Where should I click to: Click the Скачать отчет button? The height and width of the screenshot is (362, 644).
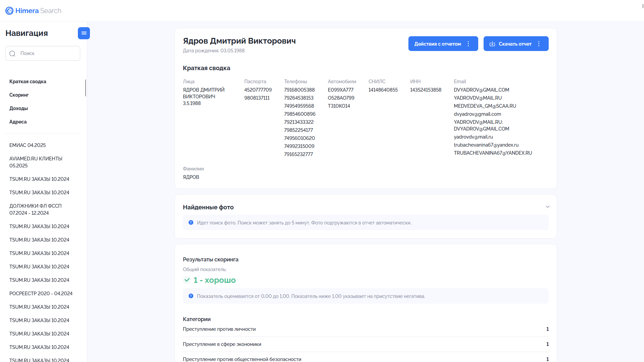pyautogui.click(x=516, y=44)
